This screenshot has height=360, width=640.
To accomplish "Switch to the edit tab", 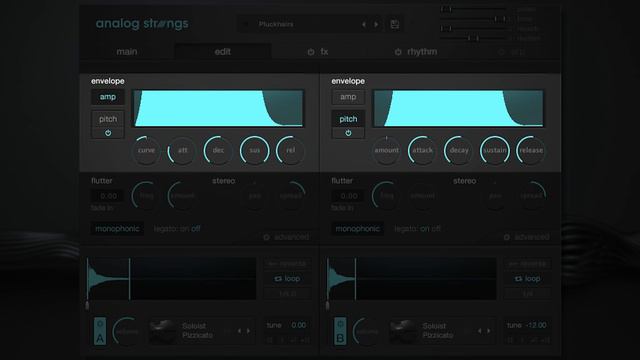I will 222,52.
